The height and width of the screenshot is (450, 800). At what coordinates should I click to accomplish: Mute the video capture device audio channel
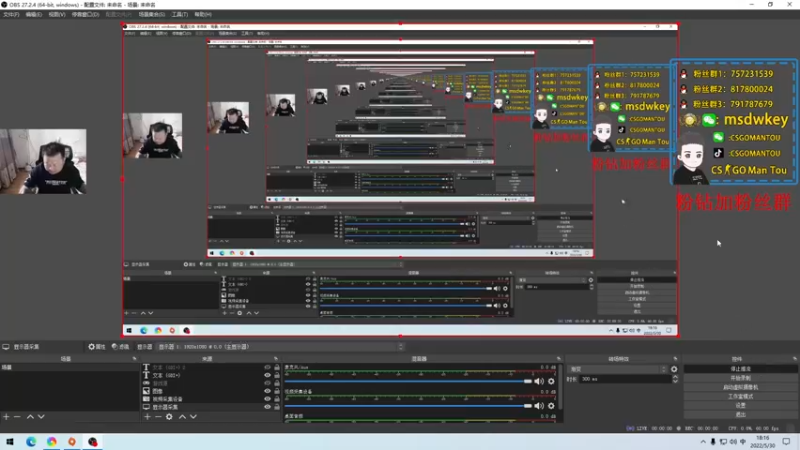[x=539, y=406]
